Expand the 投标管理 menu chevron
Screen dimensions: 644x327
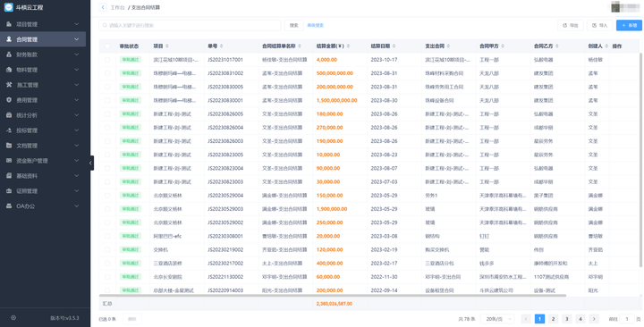(76, 130)
